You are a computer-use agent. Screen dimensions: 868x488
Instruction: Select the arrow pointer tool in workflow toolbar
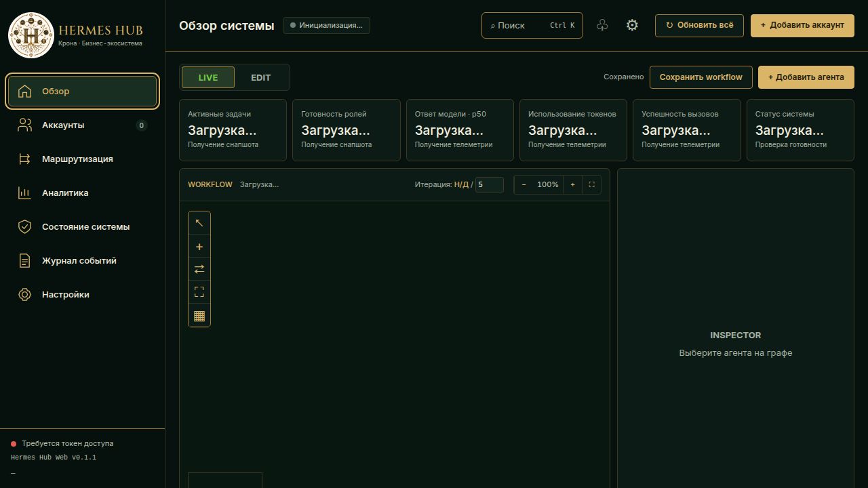point(199,223)
